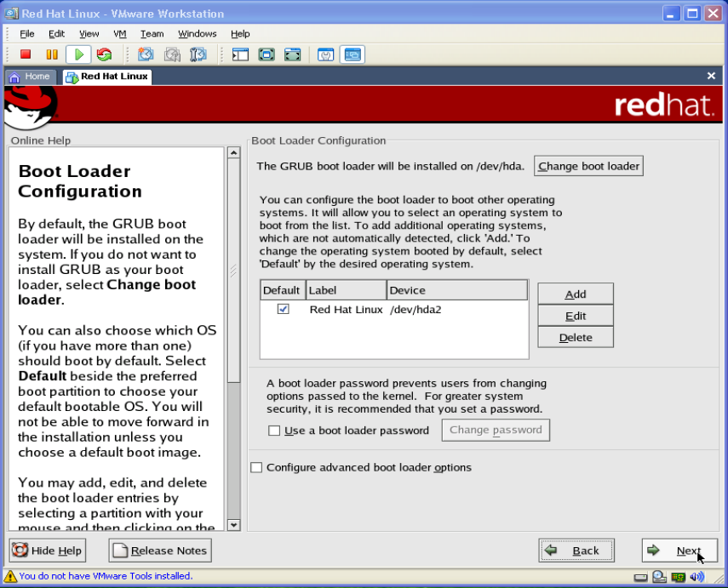The image size is (728, 588).
Task: Click the Change boot loader button
Action: point(588,166)
